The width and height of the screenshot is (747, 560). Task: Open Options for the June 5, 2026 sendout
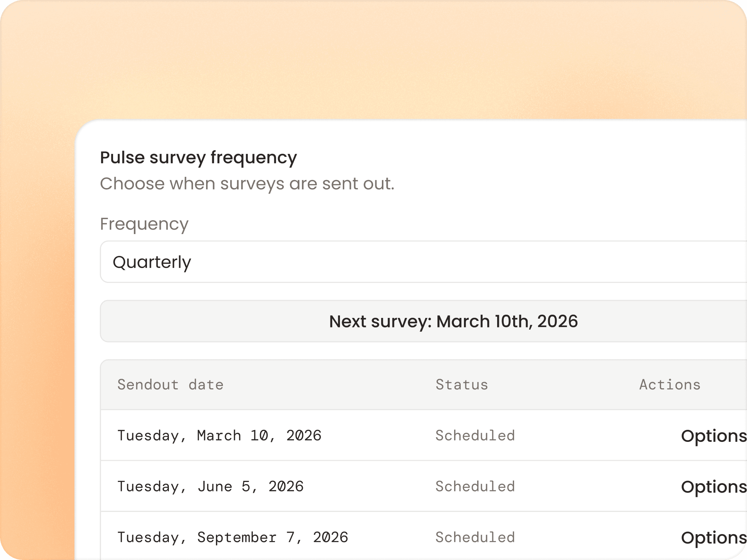coord(713,487)
